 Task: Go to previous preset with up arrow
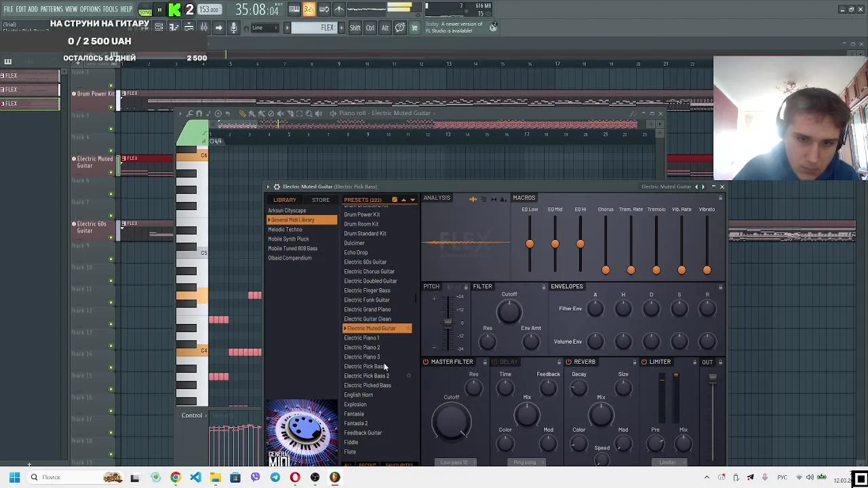pyautogui.click(x=403, y=200)
